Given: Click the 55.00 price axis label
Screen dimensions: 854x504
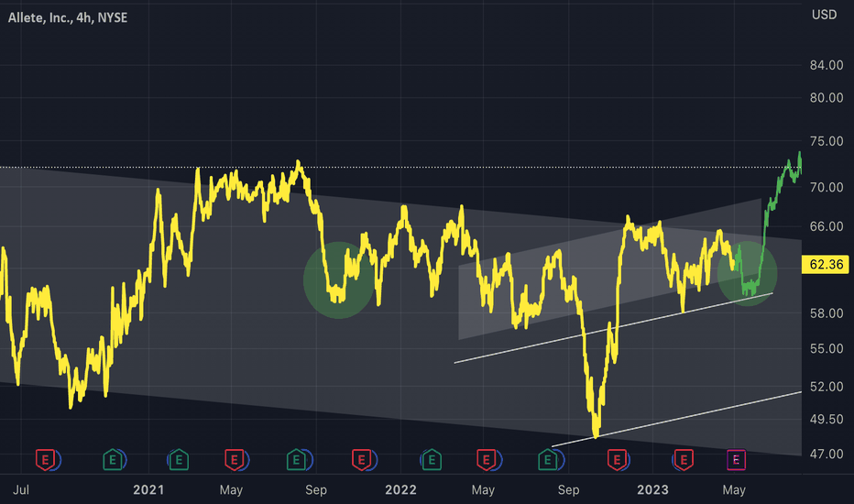Looking at the screenshot, I should pos(827,349).
